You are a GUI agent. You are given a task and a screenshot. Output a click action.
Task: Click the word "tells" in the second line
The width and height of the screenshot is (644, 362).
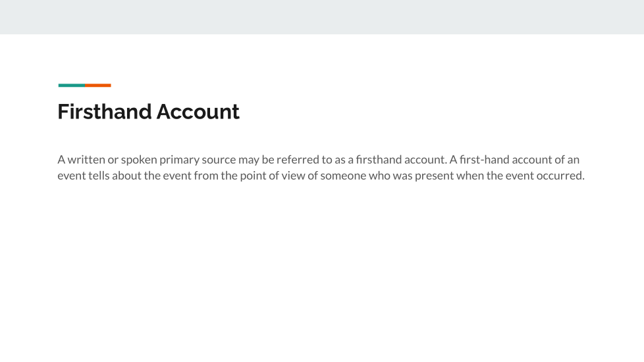click(99, 176)
